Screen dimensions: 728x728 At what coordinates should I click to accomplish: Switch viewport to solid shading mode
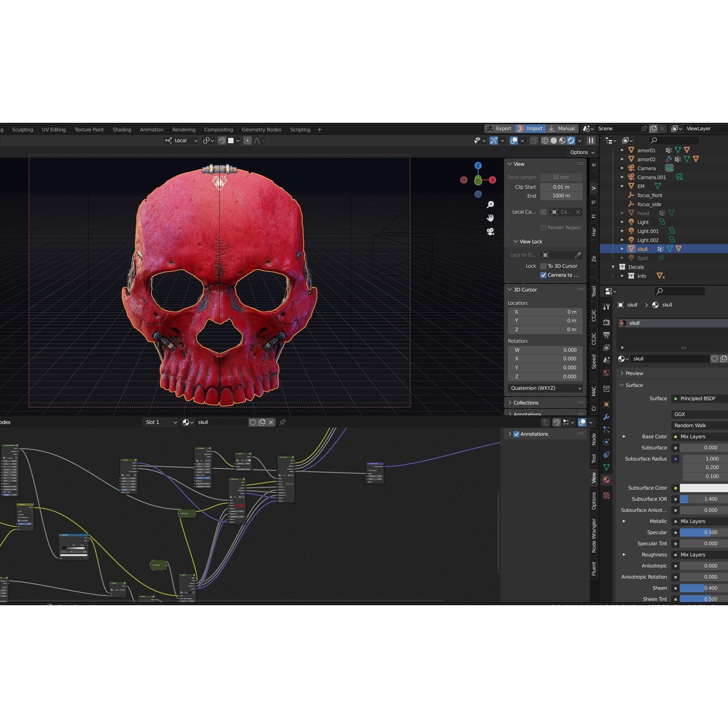(x=554, y=141)
